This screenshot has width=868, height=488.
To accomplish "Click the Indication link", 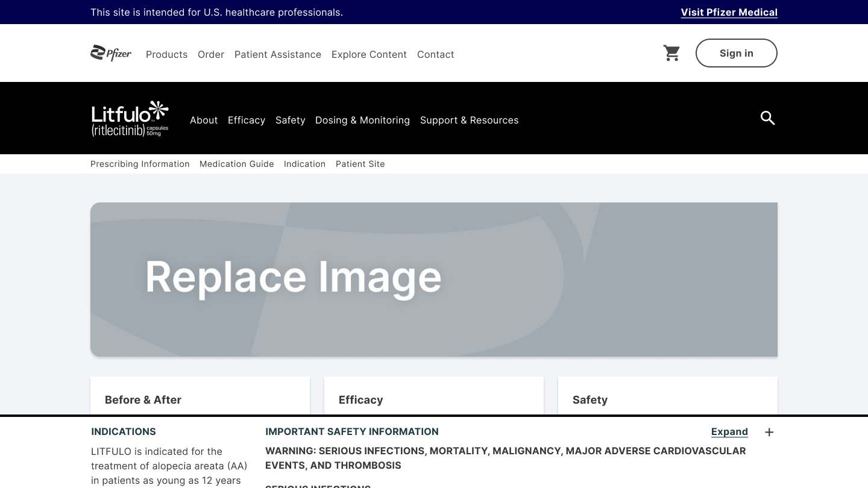I will 304,164.
